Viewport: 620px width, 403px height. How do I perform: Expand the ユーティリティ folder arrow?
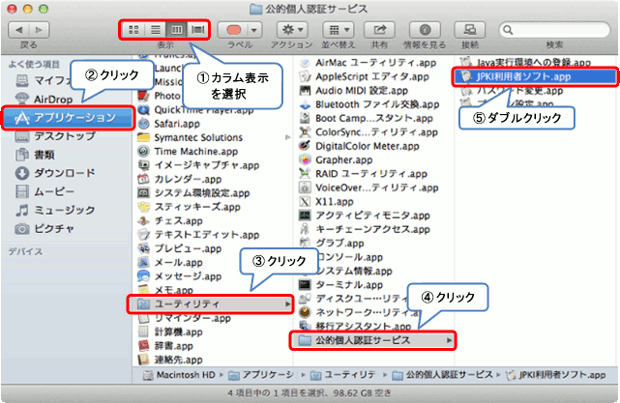[288, 304]
